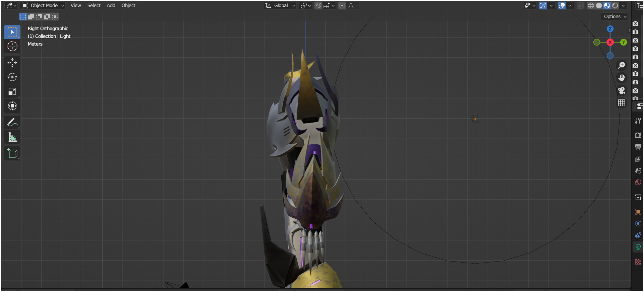Open the Output properties tab
Screen dimensions: 644x292
point(638,147)
